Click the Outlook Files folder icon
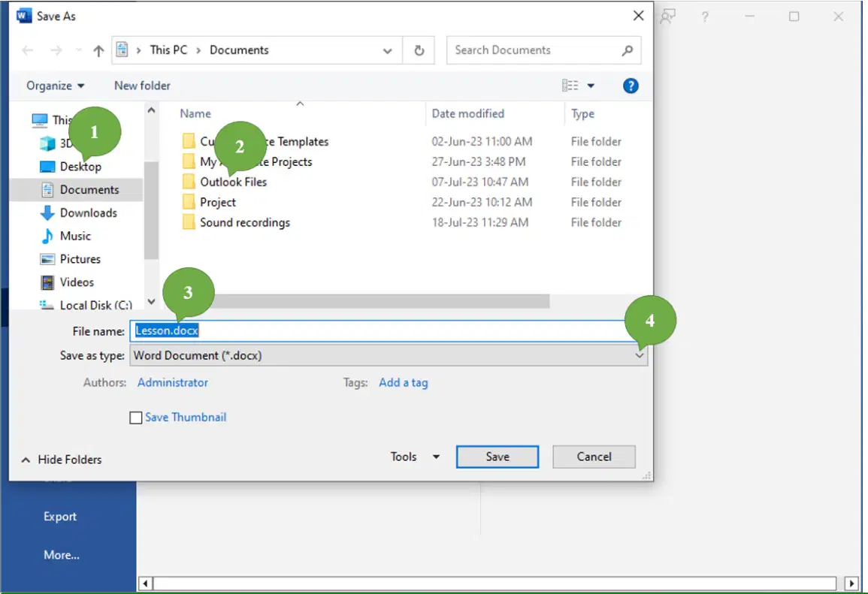 (x=189, y=182)
